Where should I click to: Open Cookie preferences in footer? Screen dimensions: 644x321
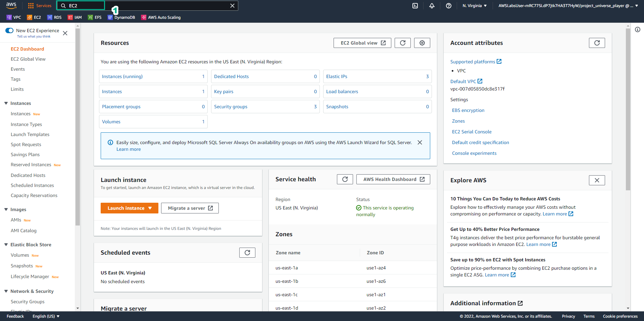pyautogui.click(x=620, y=316)
